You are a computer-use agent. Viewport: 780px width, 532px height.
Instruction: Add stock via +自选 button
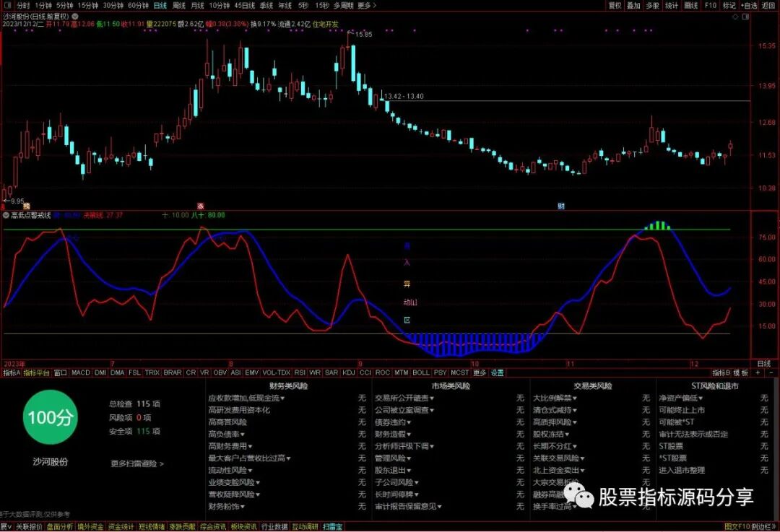click(749, 6)
